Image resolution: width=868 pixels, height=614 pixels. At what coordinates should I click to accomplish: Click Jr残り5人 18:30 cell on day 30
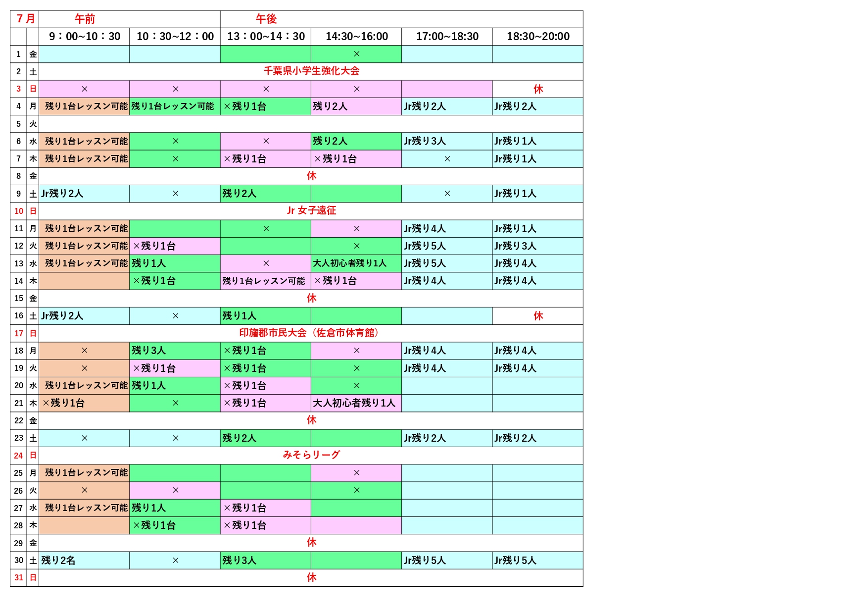pos(538,561)
